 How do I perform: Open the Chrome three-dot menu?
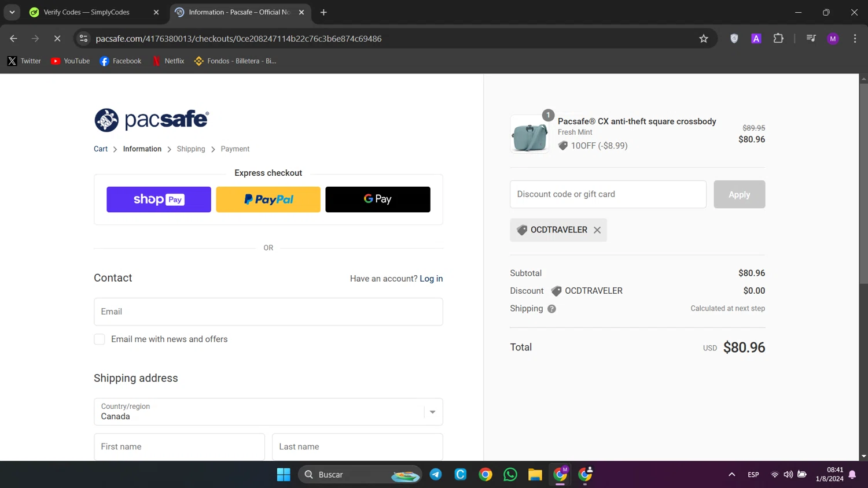coord(855,39)
